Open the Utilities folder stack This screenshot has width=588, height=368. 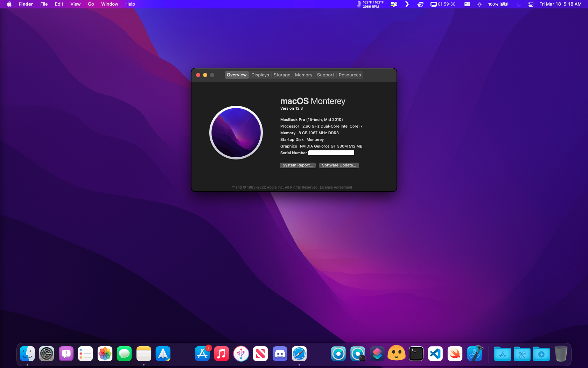(x=522, y=354)
